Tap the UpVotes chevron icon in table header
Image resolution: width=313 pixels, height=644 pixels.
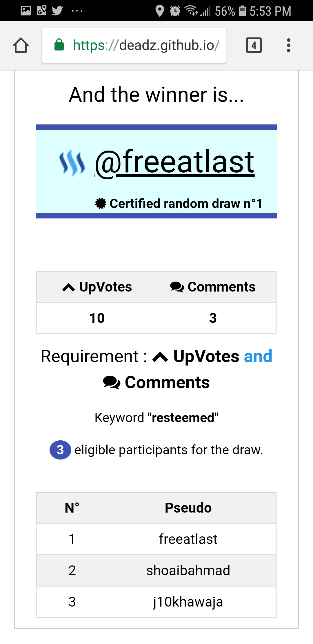coord(69,287)
